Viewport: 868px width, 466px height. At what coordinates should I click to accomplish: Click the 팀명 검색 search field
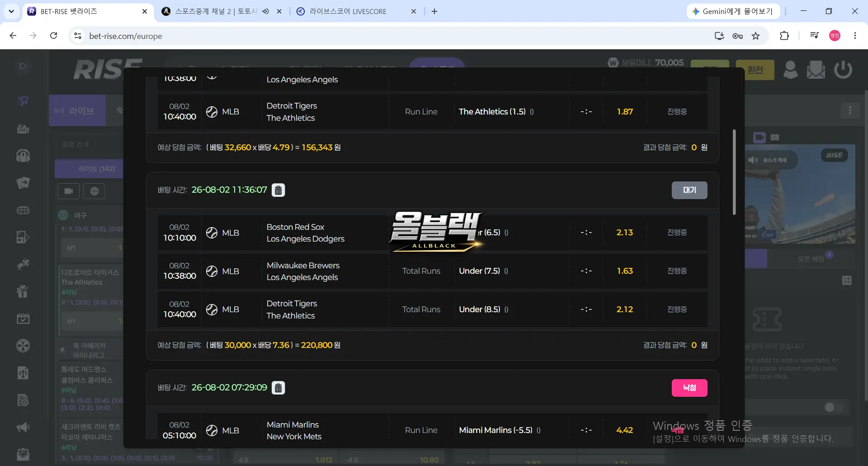pos(90,144)
